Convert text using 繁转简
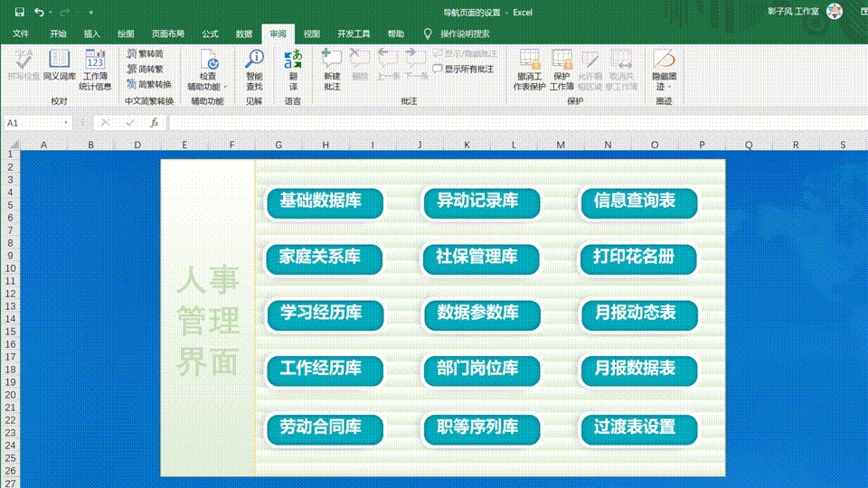The image size is (868, 488). coord(145,54)
